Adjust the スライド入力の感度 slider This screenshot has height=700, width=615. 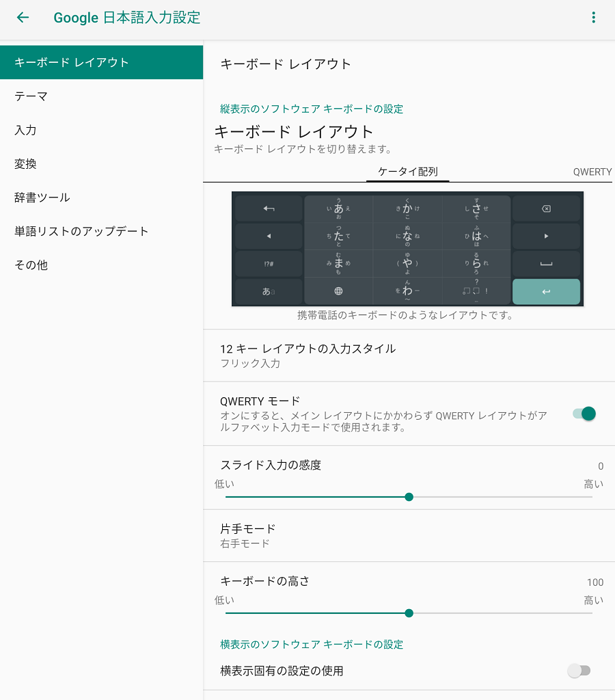[409, 497]
